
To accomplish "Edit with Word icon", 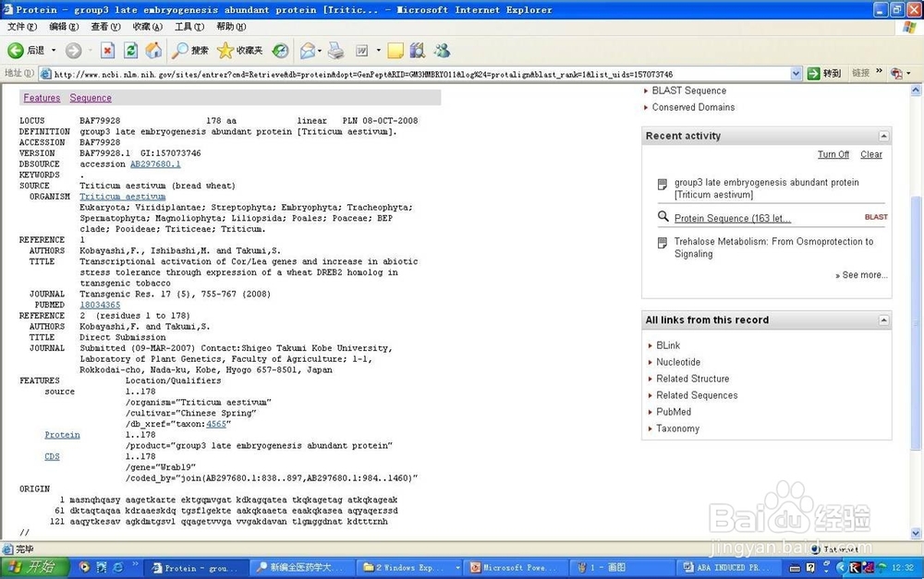I will (362, 51).
